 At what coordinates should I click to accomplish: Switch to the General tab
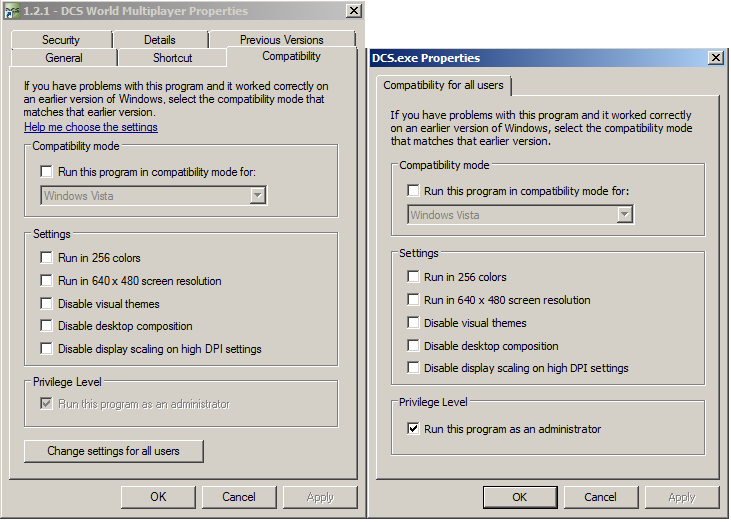click(64, 58)
